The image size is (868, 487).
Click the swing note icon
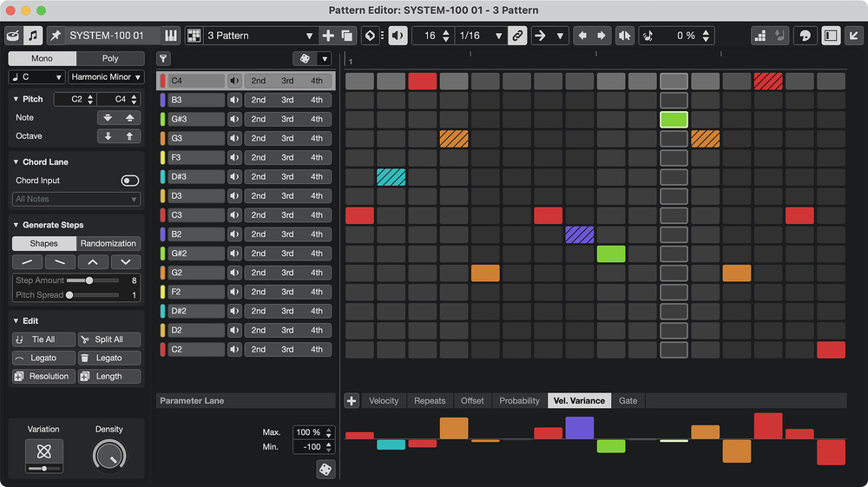point(648,36)
